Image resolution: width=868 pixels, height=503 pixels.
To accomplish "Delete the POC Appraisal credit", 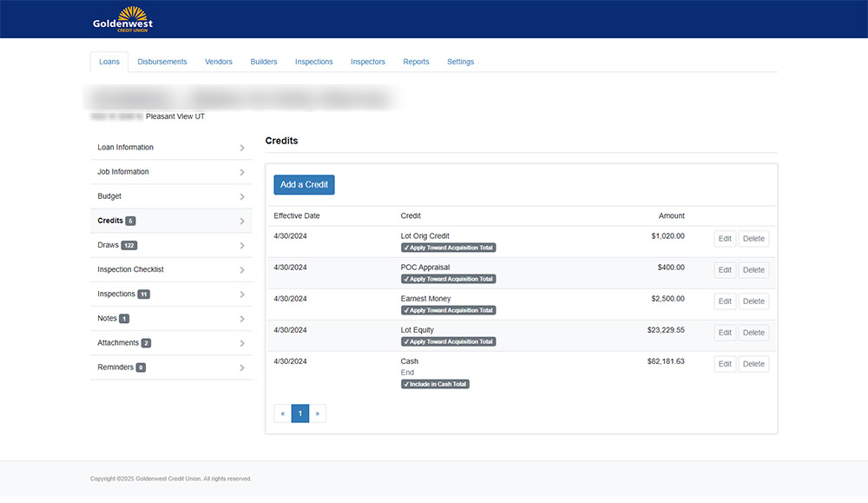I will (x=753, y=270).
